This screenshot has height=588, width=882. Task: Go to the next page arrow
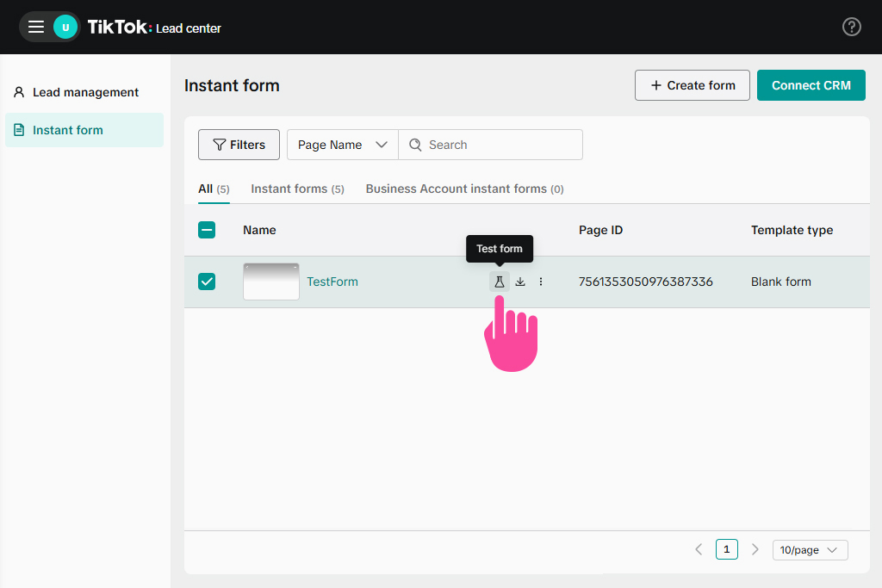tap(755, 549)
